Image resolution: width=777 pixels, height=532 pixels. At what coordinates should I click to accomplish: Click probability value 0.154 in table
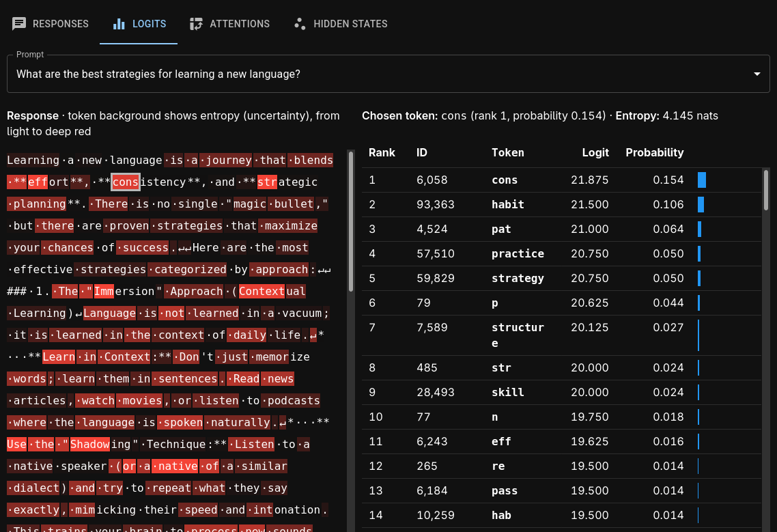click(x=668, y=180)
